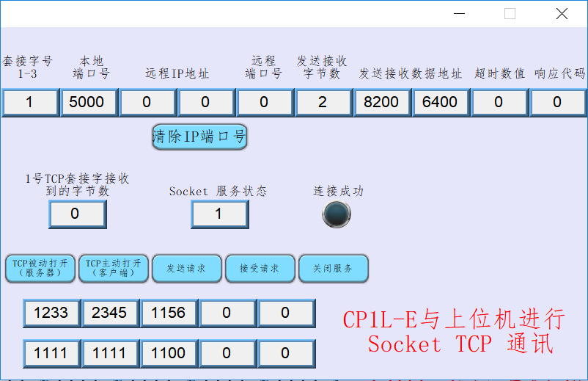The width and height of the screenshot is (588, 381).
Task: Click the data address field showing 6400
Action: coord(440,102)
